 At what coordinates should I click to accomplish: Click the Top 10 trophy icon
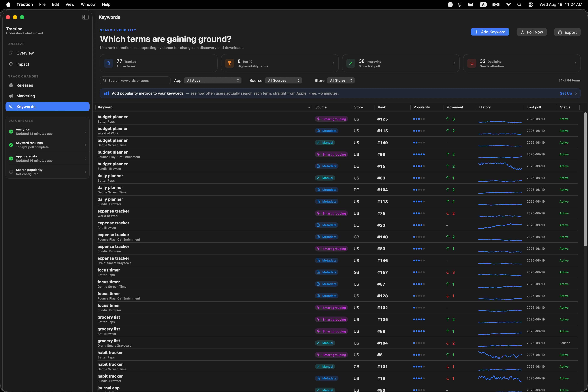230,63
